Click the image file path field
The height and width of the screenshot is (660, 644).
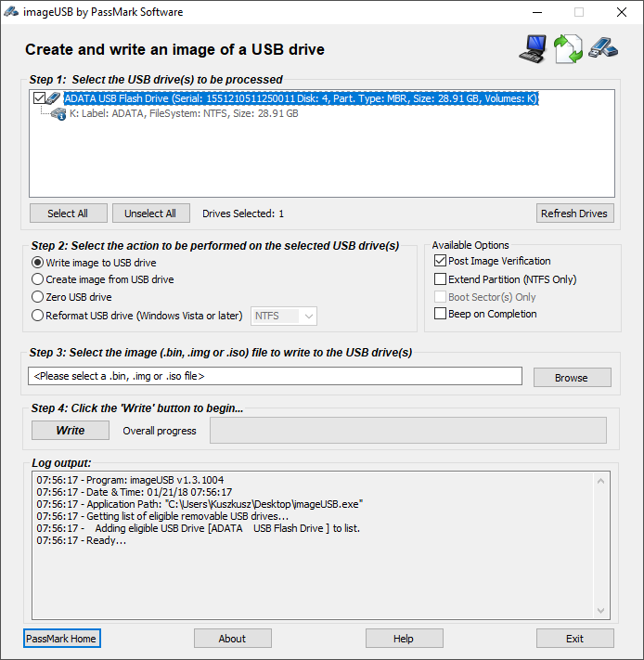275,376
